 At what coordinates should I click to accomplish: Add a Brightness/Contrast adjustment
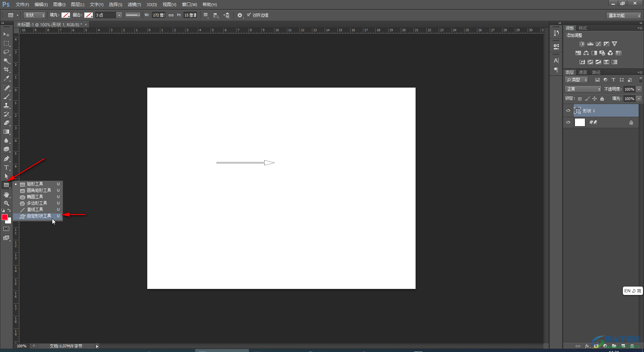coord(582,44)
